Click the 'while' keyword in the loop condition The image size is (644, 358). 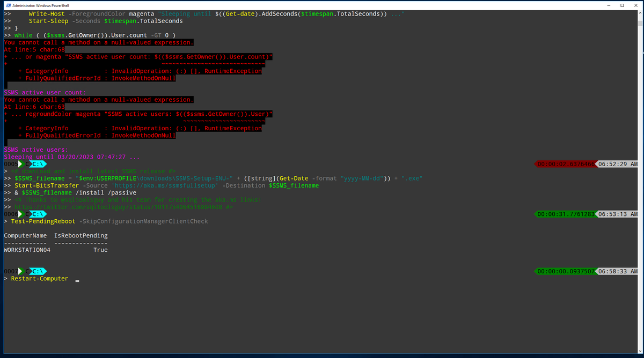(24, 35)
